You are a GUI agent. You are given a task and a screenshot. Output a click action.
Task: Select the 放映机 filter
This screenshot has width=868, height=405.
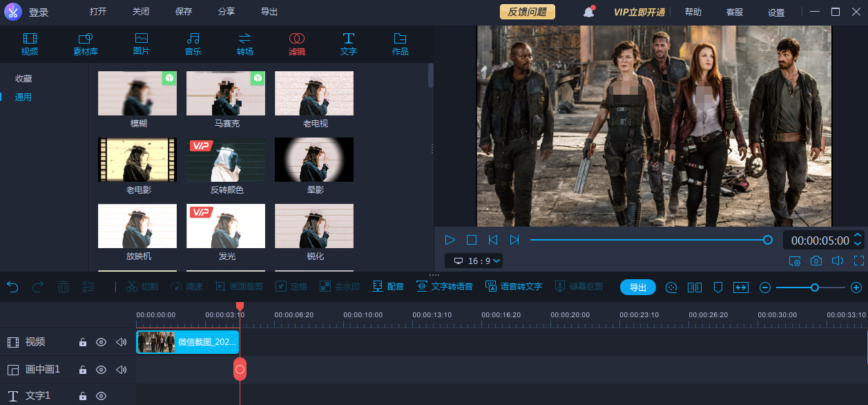pos(137,226)
